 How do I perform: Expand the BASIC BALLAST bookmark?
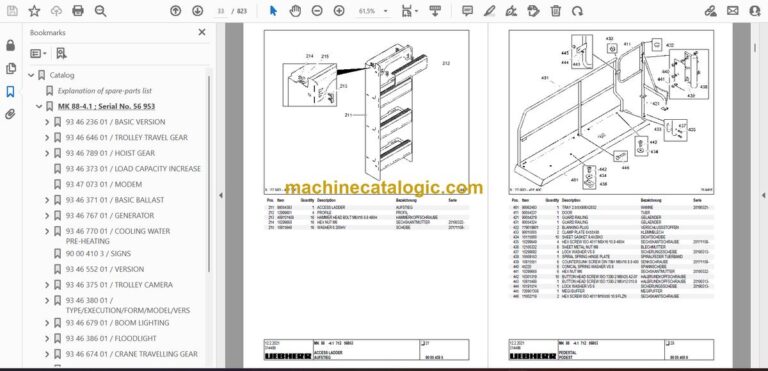47,200
